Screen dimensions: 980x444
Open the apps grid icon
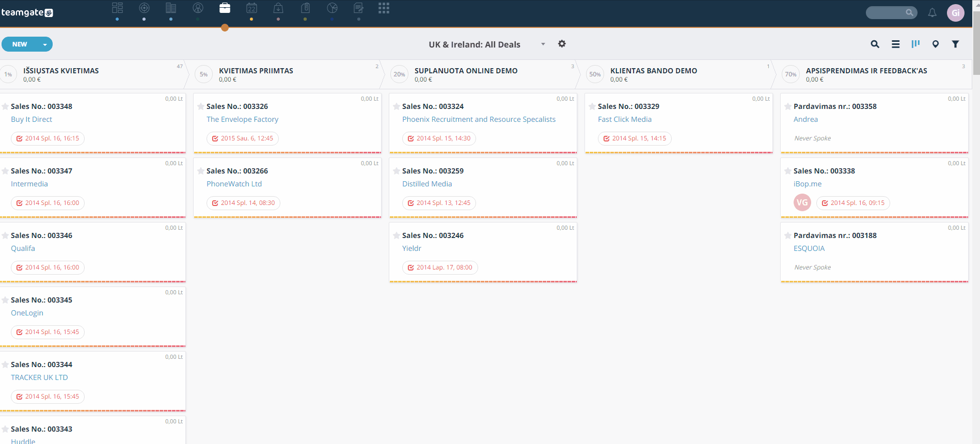pyautogui.click(x=384, y=8)
